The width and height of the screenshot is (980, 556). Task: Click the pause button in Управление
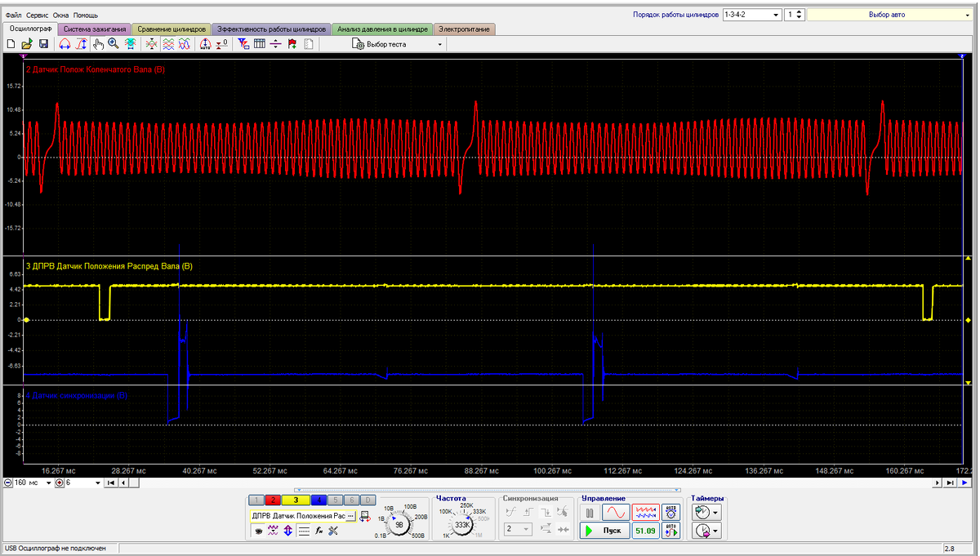[x=590, y=512]
